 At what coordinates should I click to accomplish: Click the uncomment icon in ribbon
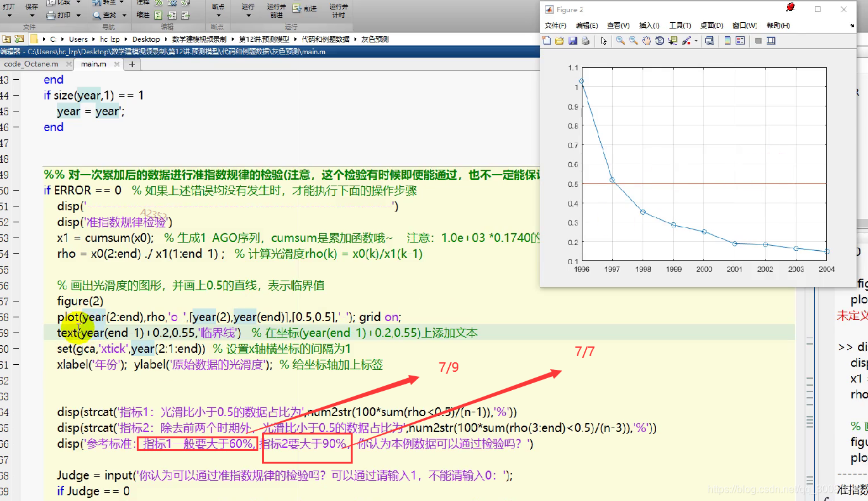(x=172, y=3)
